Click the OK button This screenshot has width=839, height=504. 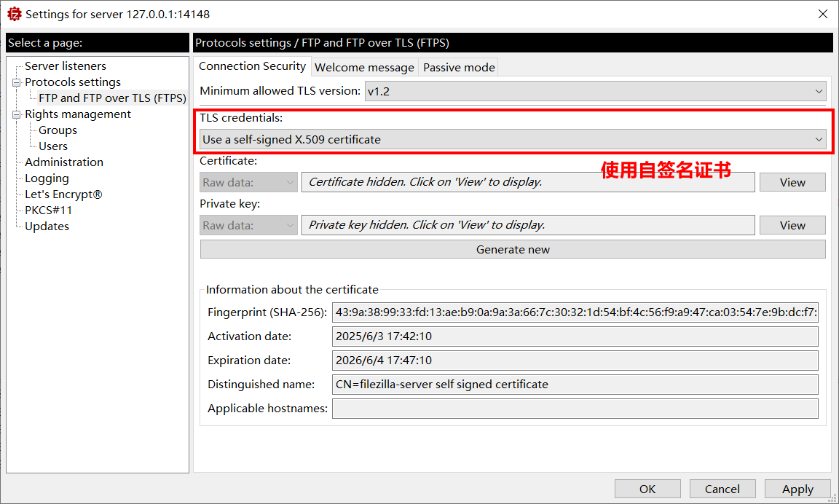coord(647,489)
